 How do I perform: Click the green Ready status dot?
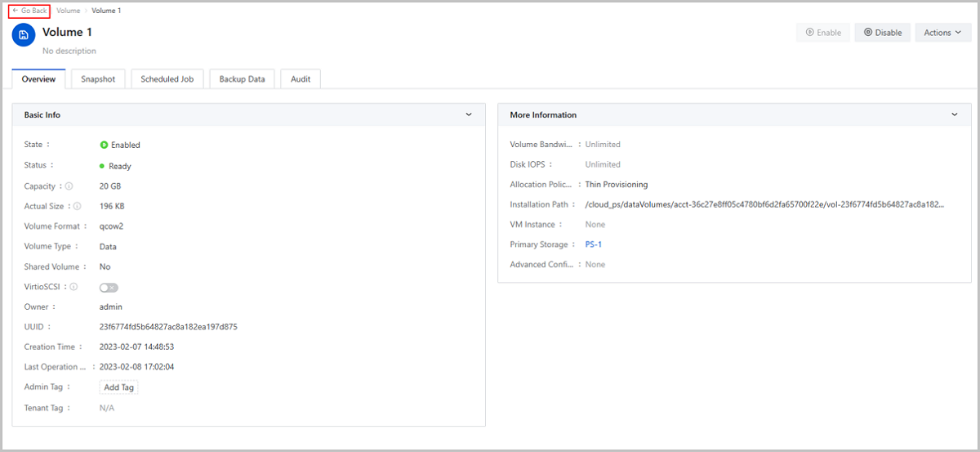pyautogui.click(x=102, y=166)
